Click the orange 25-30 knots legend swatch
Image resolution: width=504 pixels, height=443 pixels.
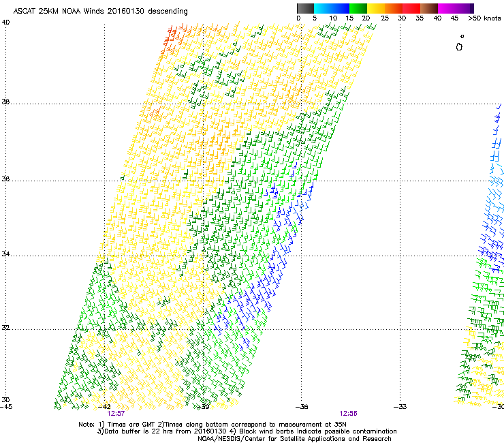(x=394, y=8)
